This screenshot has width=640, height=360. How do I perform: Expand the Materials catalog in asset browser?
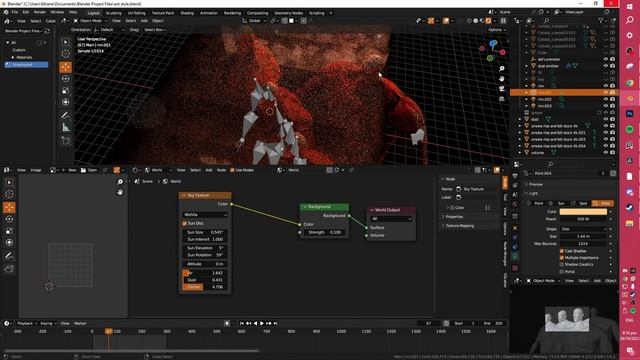pyautogui.click(x=13, y=57)
